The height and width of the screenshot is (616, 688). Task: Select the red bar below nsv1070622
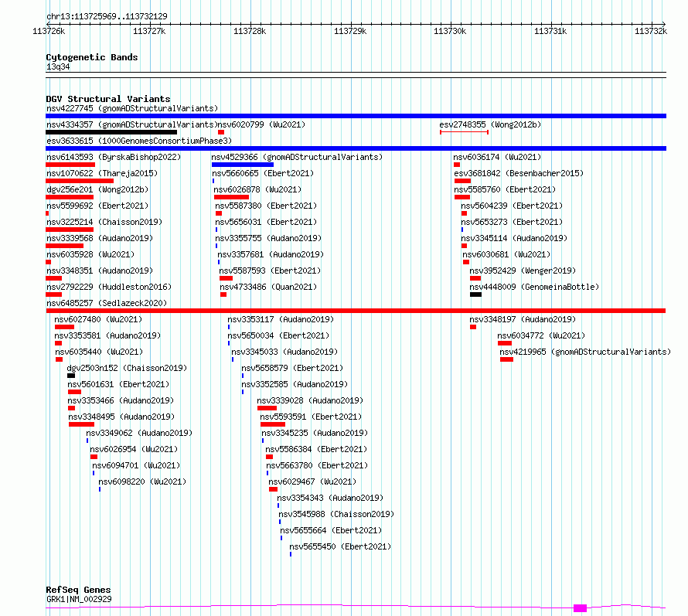click(80, 181)
